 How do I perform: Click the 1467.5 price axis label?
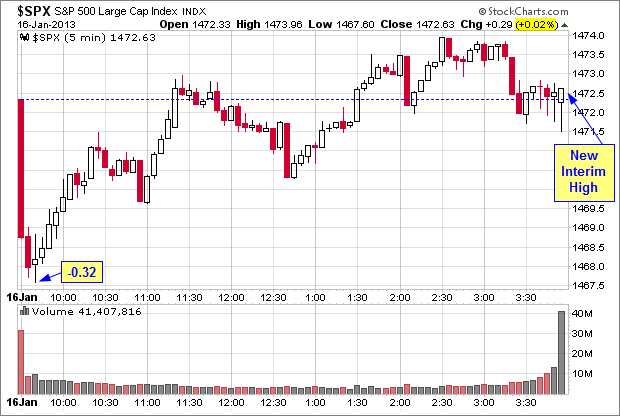(588, 286)
